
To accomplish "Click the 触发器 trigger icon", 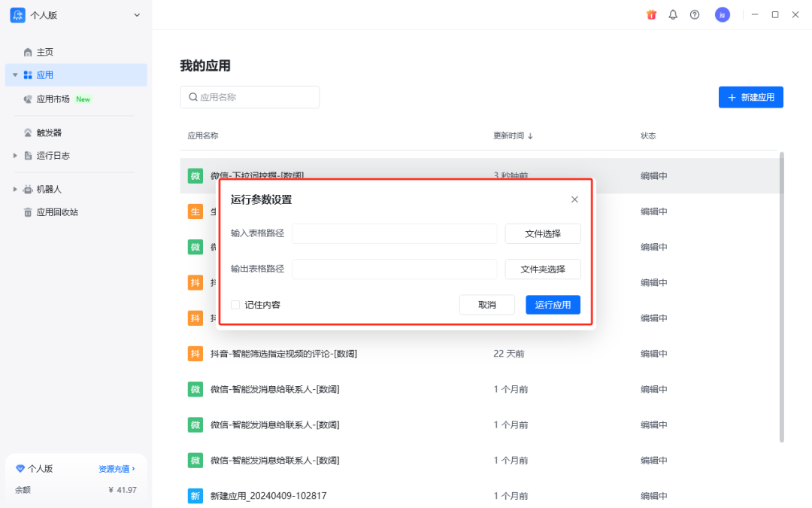I will 27,132.
